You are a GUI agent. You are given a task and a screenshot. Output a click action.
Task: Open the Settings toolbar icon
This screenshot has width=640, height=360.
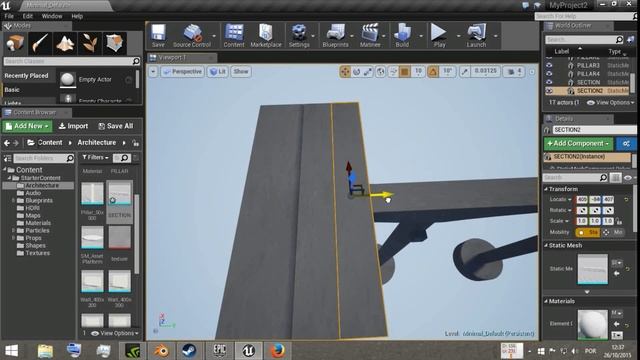coord(299,36)
